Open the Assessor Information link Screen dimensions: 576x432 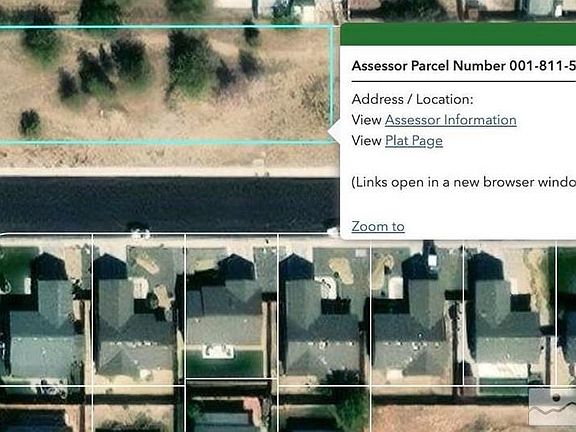[450, 120]
